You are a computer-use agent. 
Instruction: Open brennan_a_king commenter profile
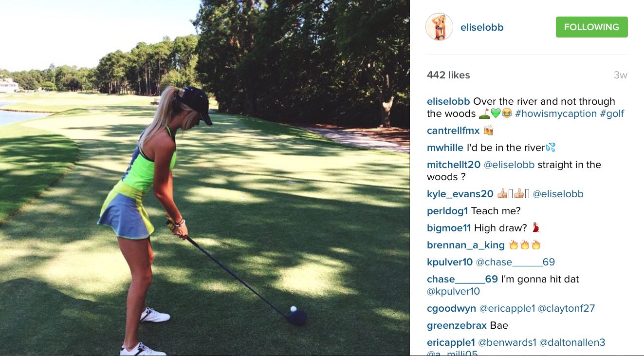pos(466,245)
